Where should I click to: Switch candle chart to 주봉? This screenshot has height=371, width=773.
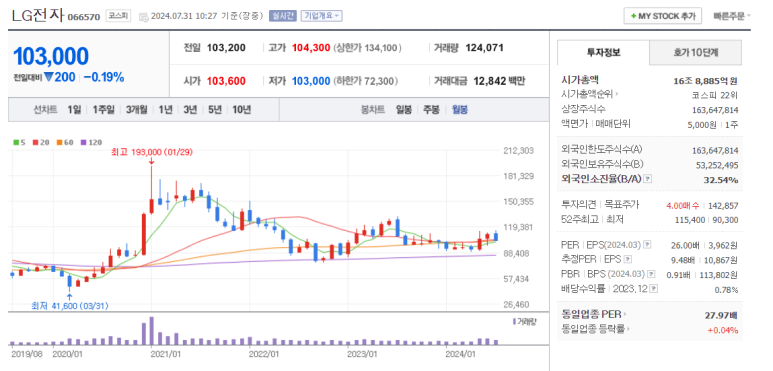click(431, 109)
